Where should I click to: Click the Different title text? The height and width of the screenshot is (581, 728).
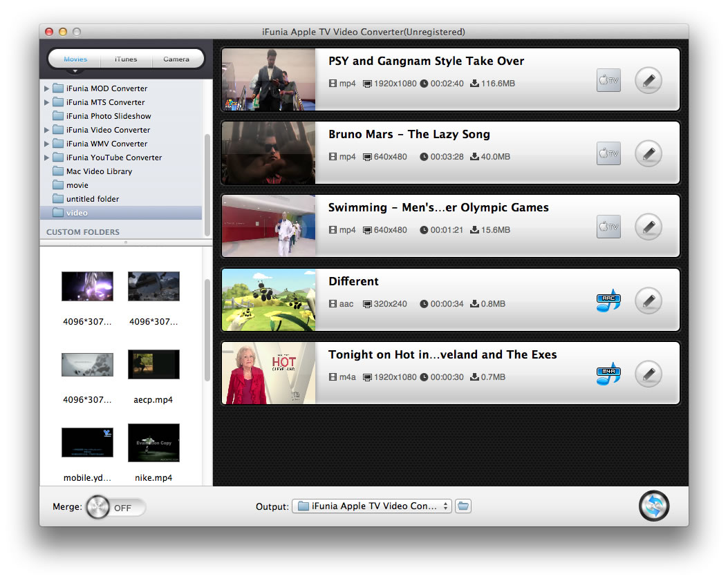click(x=353, y=281)
